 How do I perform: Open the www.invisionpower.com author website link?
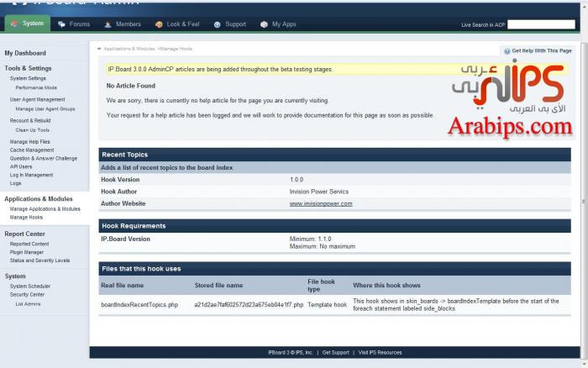coord(321,203)
